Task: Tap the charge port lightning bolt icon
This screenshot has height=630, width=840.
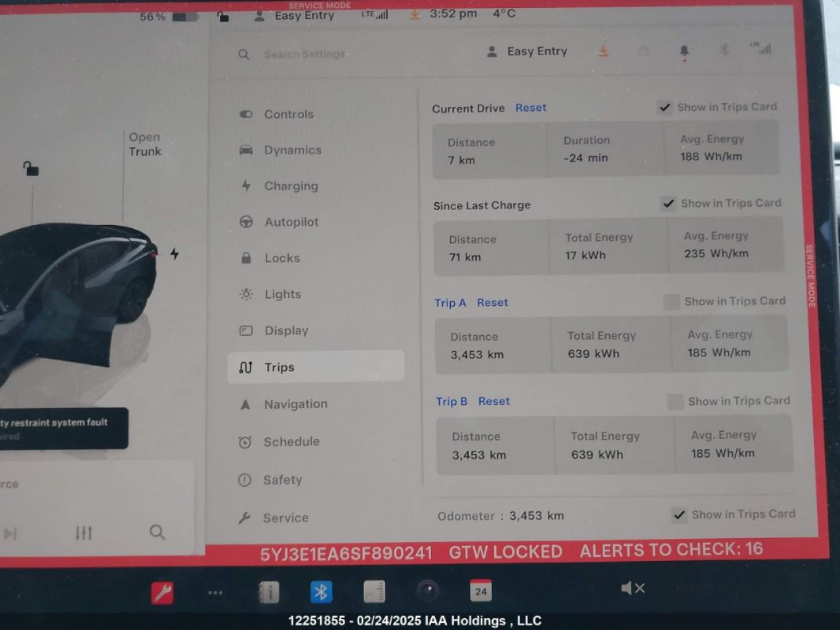Action: 175,253
